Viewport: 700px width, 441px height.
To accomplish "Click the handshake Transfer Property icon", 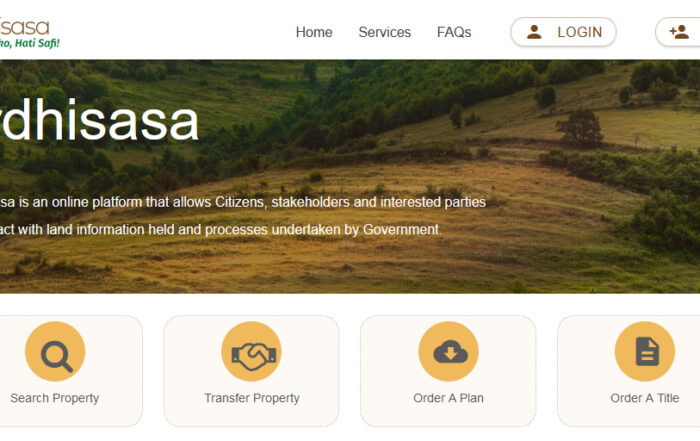I will [x=252, y=351].
